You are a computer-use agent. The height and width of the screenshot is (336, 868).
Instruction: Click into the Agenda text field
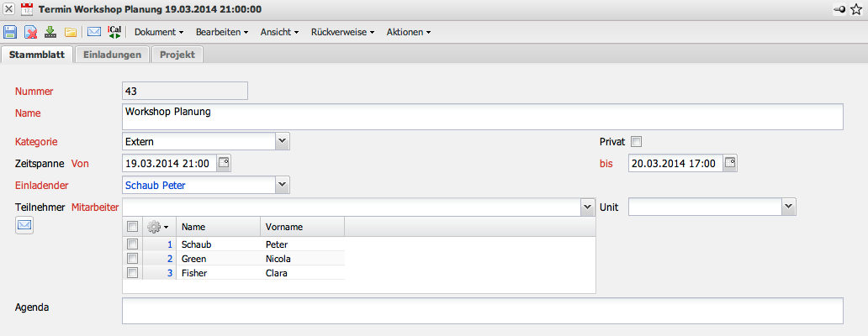tap(482, 310)
